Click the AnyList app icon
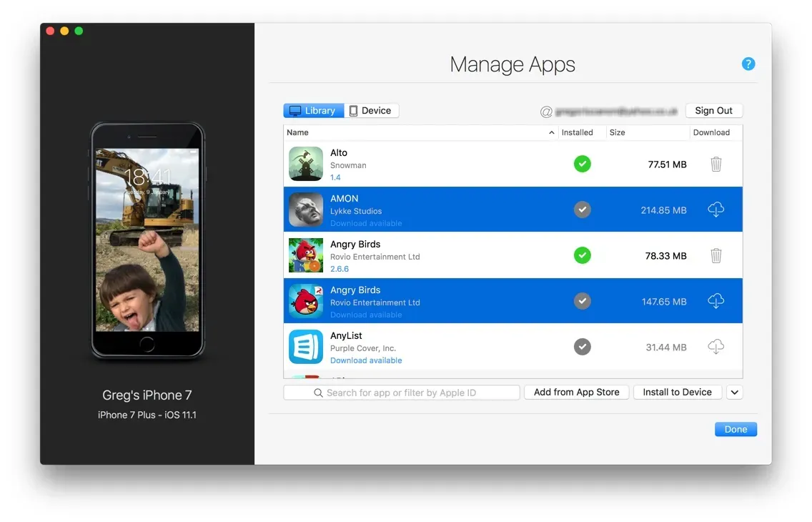812x522 pixels. [306, 347]
